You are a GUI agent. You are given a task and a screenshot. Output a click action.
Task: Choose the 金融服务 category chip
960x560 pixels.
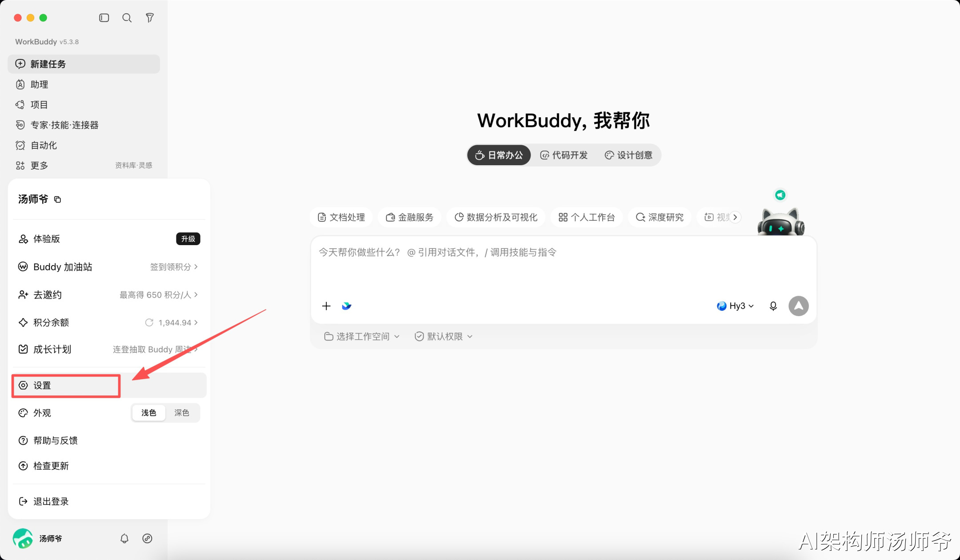tap(409, 217)
